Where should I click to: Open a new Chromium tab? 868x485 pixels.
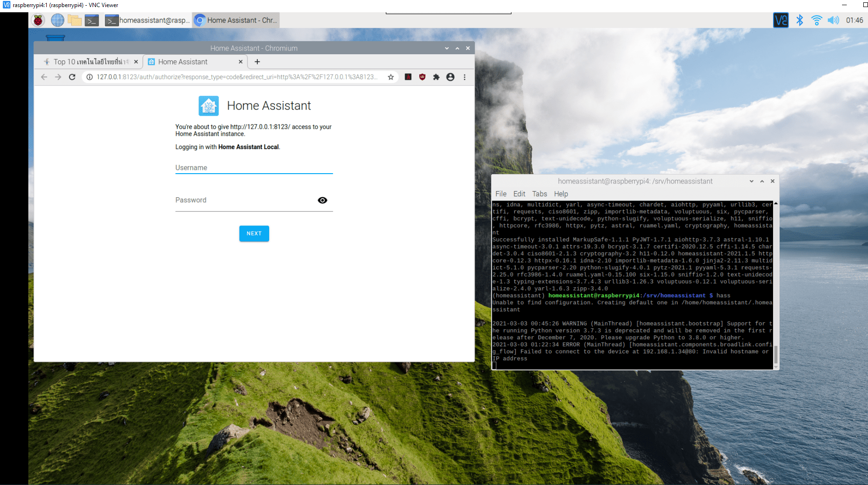click(x=257, y=62)
